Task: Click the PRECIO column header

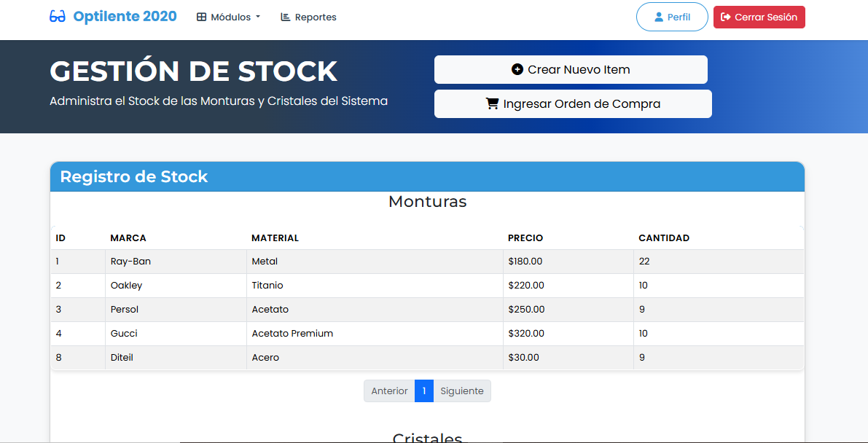Action: (568, 238)
